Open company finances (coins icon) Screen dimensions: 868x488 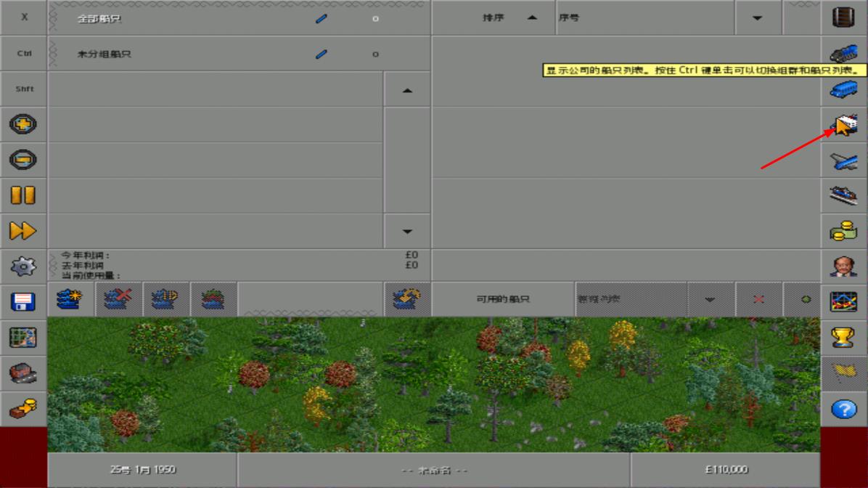(844, 231)
